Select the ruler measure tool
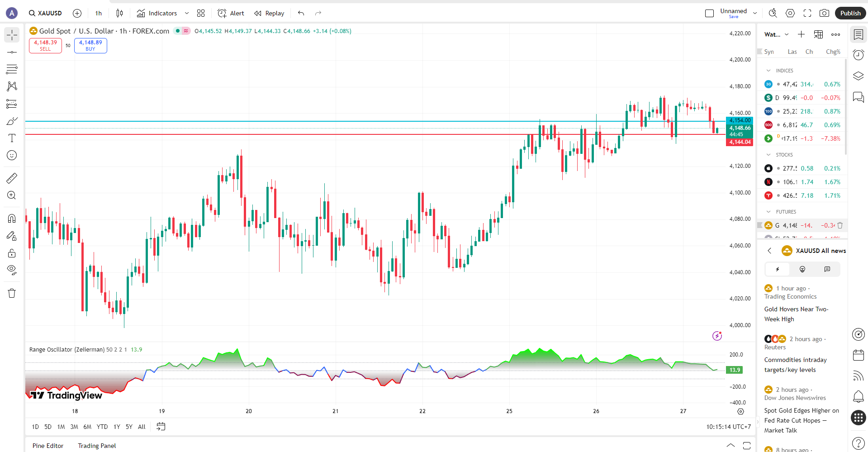868x452 pixels. click(x=12, y=178)
